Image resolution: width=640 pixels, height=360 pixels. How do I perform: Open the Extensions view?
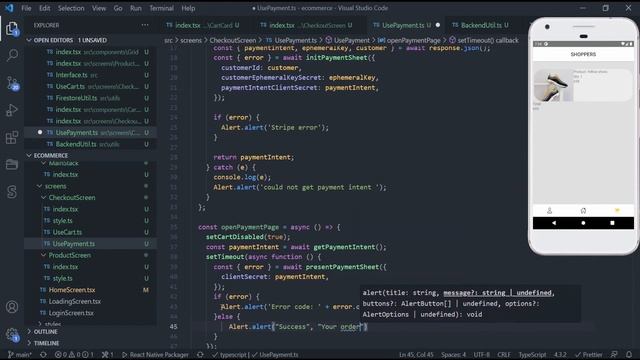click(x=12, y=138)
